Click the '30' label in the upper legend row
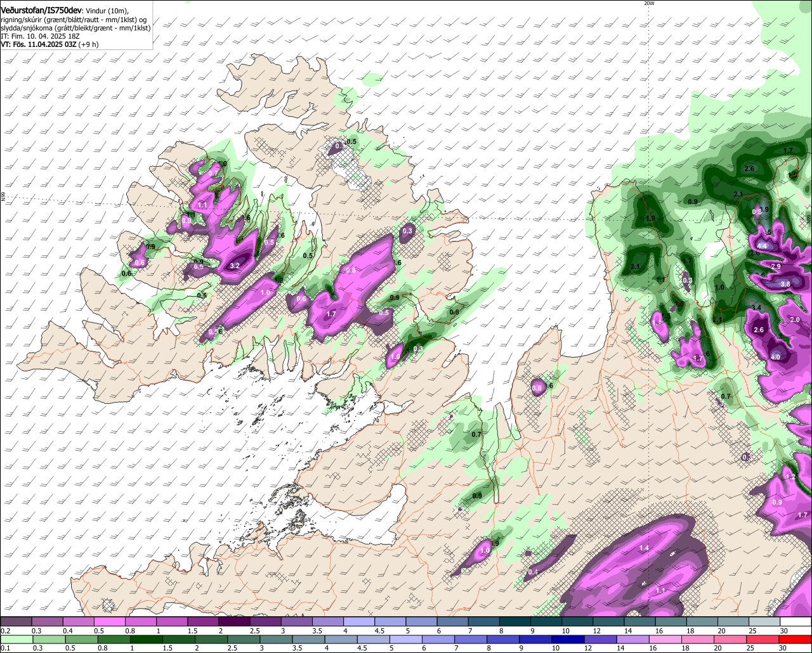812x653 pixels. point(784,631)
